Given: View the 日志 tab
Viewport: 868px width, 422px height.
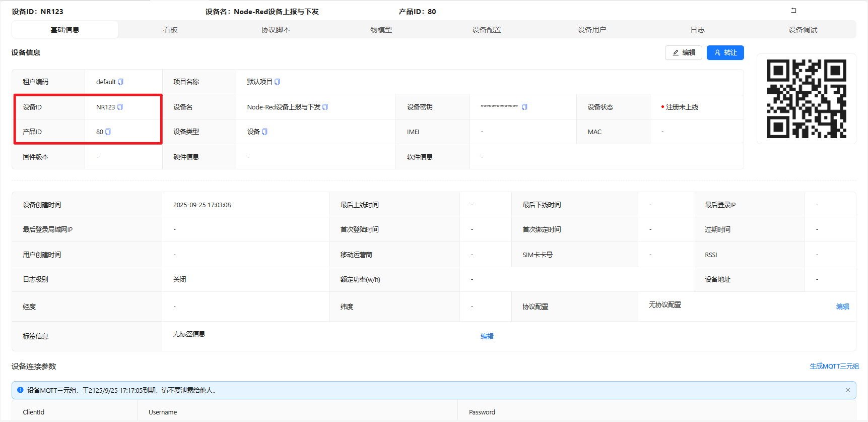Looking at the screenshot, I should pos(697,30).
